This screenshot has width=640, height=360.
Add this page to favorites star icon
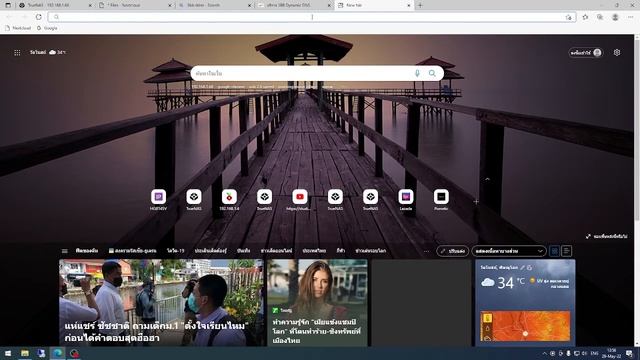pyautogui.click(x=569, y=17)
